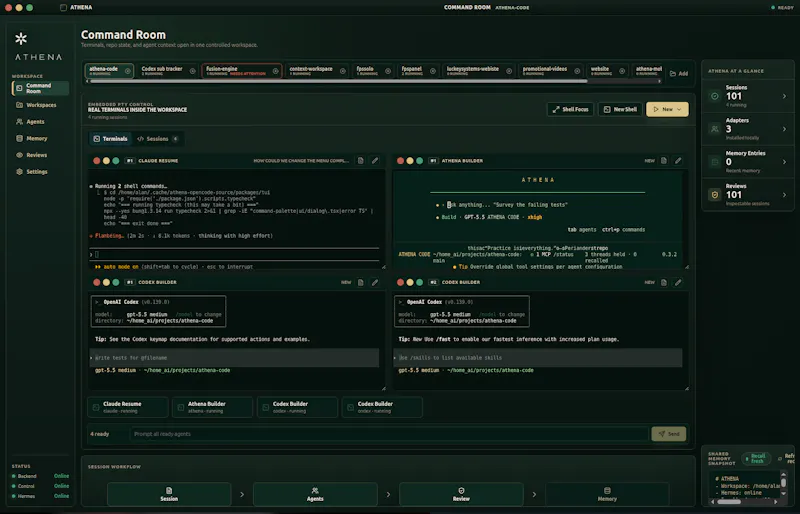Click the Athena asterisk logo

(21, 38)
